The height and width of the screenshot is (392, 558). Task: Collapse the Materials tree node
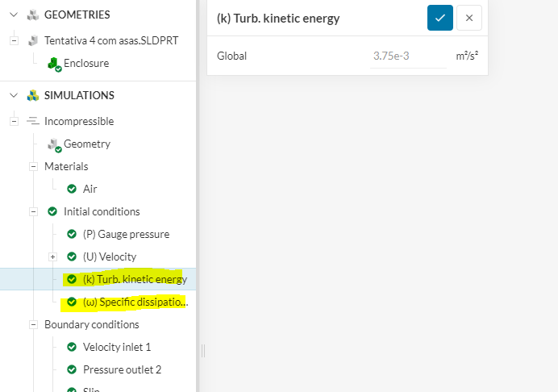coord(33,166)
